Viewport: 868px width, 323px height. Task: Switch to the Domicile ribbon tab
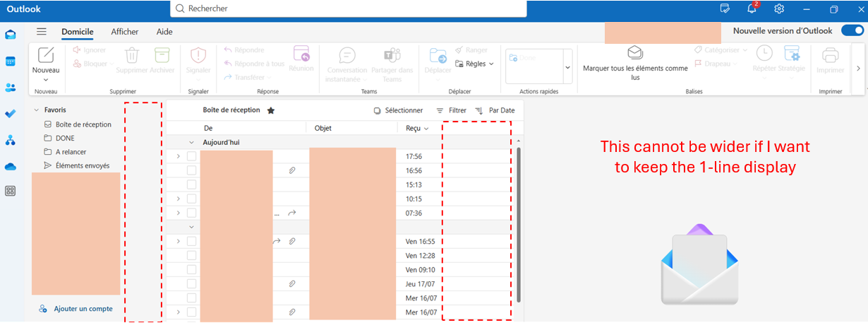tap(78, 32)
